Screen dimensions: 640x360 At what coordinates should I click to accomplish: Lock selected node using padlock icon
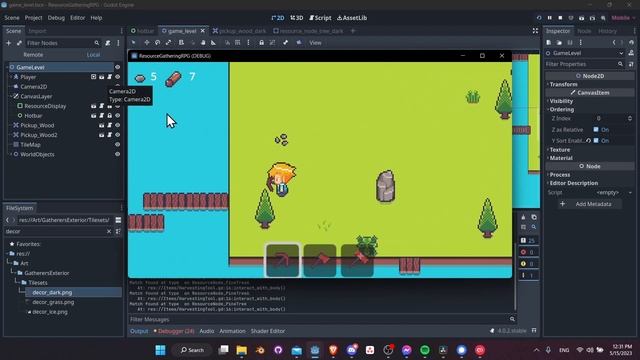[261, 42]
